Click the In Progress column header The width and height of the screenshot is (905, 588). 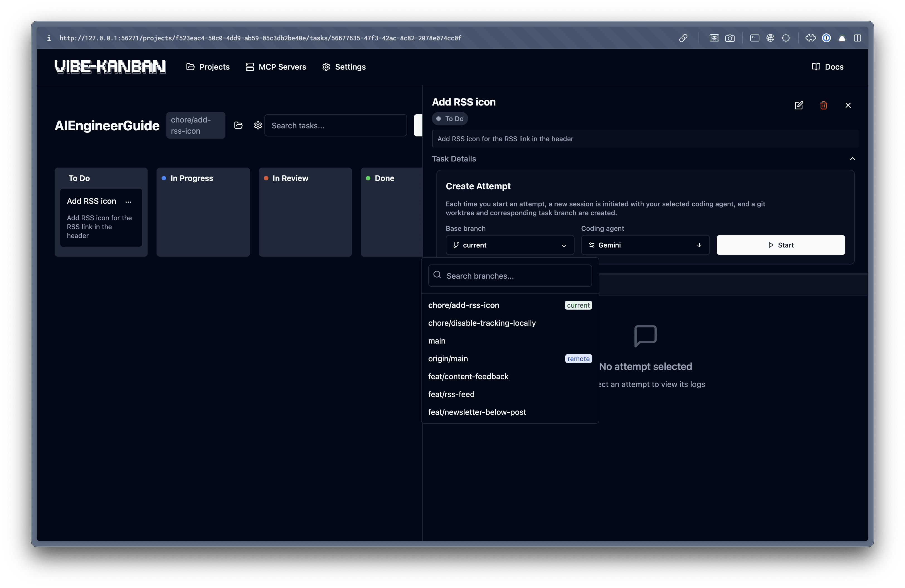click(192, 178)
